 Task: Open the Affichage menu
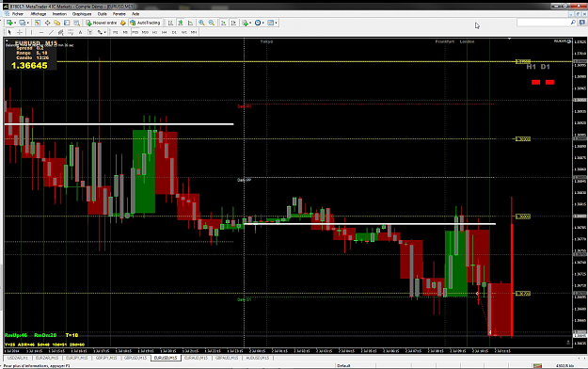(x=39, y=14)
